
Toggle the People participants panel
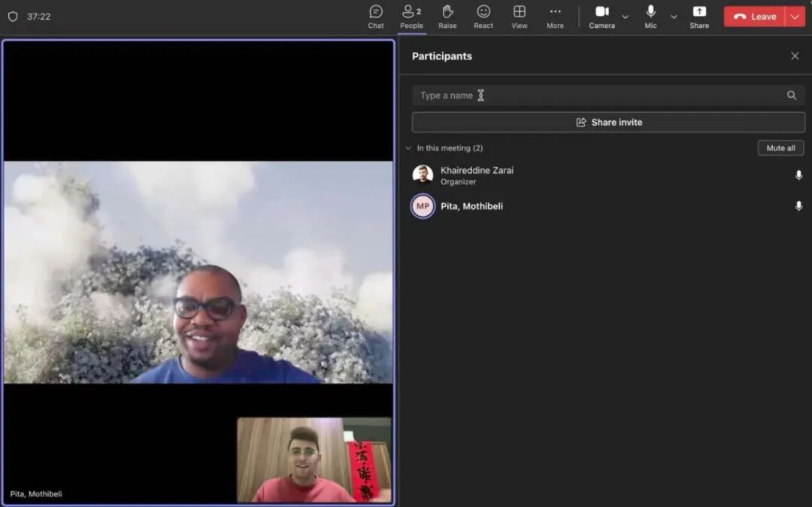[411, 16]
